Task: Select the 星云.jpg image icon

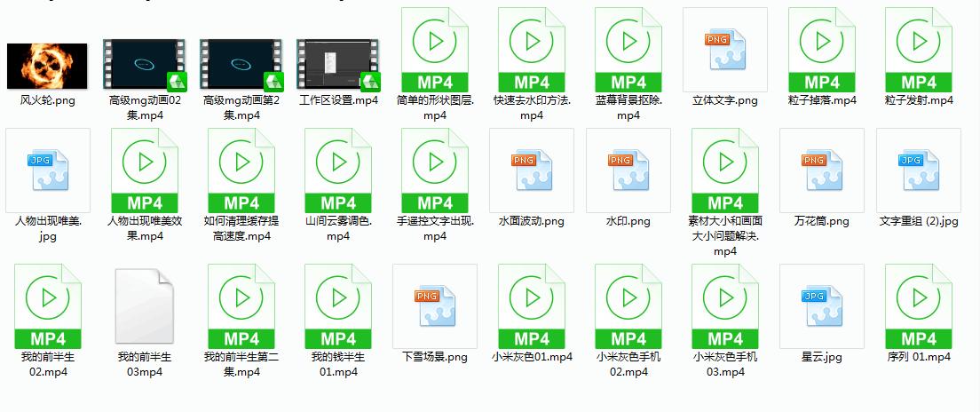Action: 822,305
